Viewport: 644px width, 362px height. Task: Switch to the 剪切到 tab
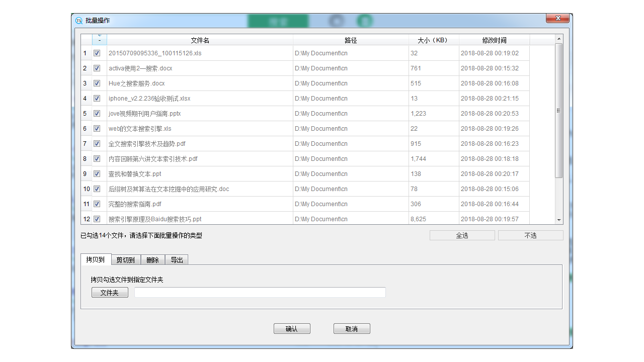126,259
